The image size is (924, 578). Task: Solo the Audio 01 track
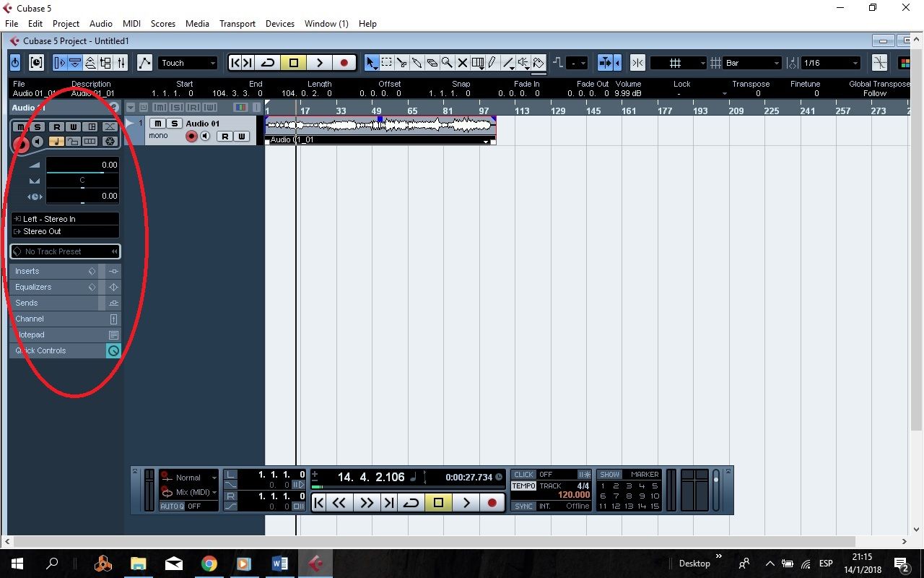pyautogui.click(x=174, y=124)
